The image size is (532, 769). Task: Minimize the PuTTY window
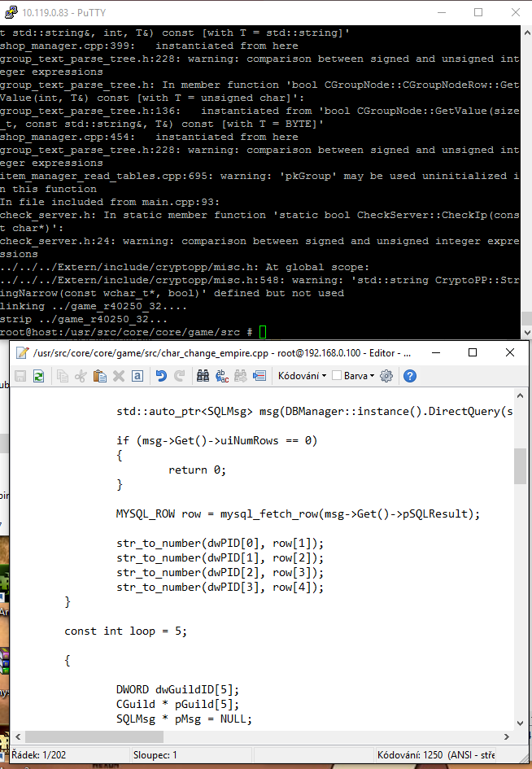(x=442, y=12)
